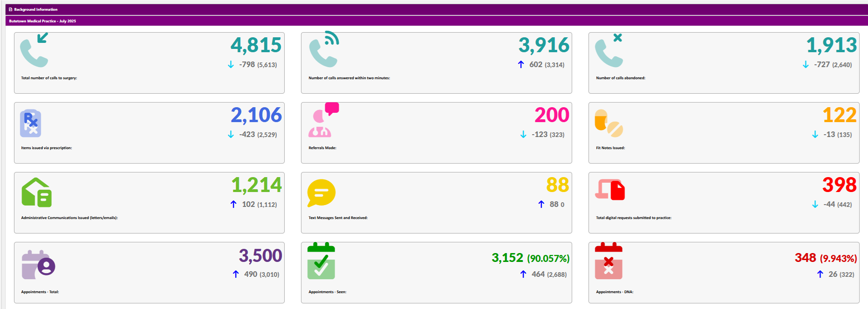The image size is (868, 309).
Task: Click the 4,815 total calls figure
Action: (256, 45)
